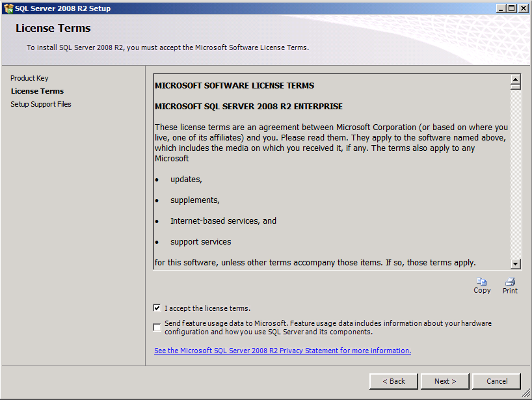The image size is (532, 400).
Task: Click the license scrollbar thumb
Action: [516, 87]
